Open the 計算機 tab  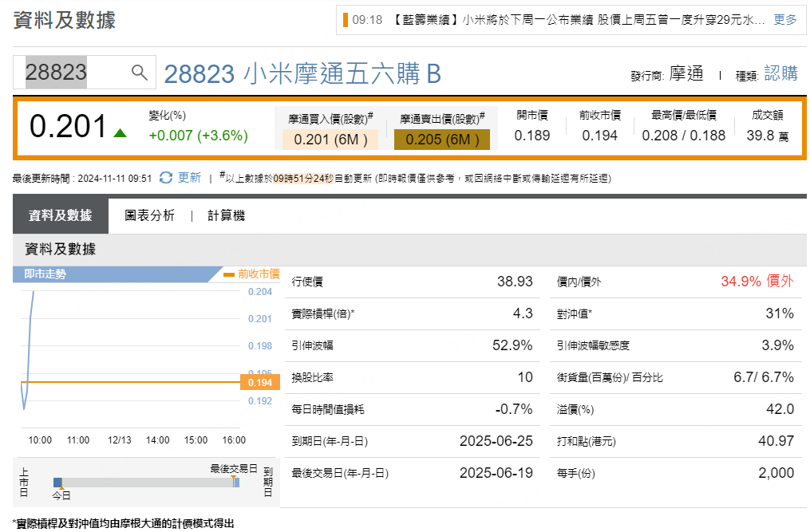[x=227, y=215]
